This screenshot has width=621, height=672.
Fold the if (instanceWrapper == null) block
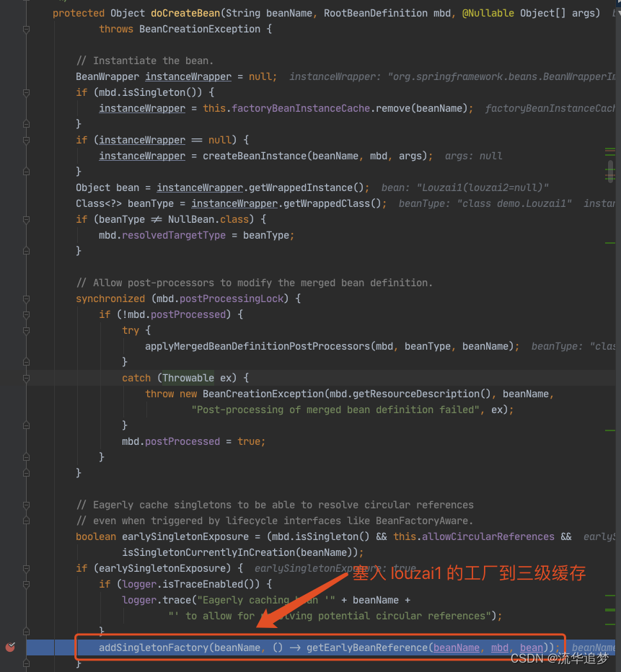pyautogui.click(x=26, y=140)
